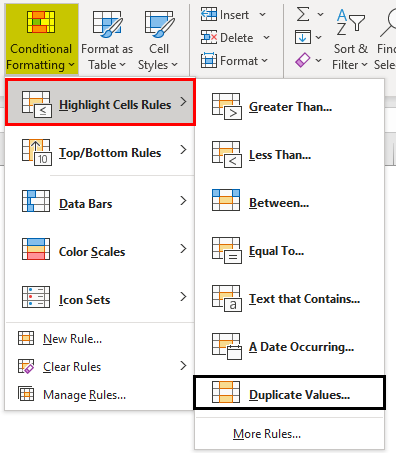
Task: Open Format as Table gallery
Action: point(107,39)
